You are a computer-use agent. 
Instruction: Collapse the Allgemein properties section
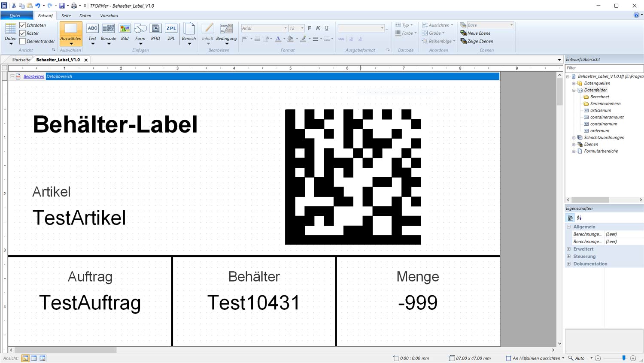(569, 227)
